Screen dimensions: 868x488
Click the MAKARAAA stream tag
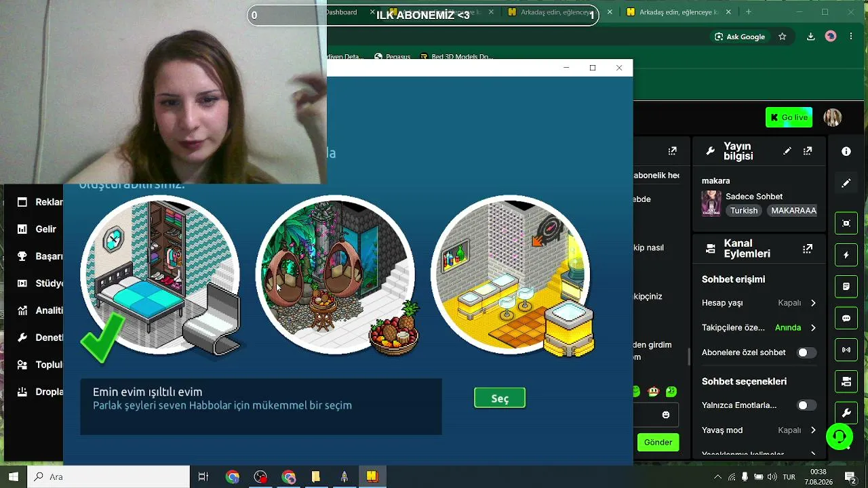click(x=793, y=211)
